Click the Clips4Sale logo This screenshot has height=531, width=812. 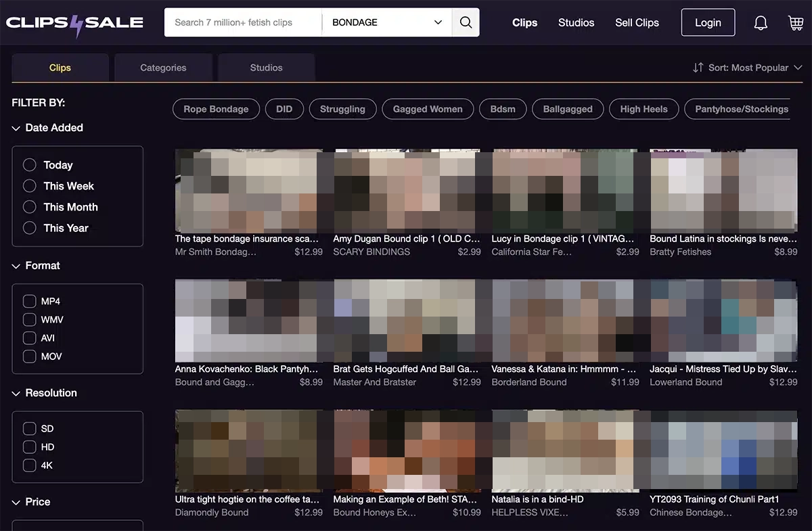click(x=74, y=21)
